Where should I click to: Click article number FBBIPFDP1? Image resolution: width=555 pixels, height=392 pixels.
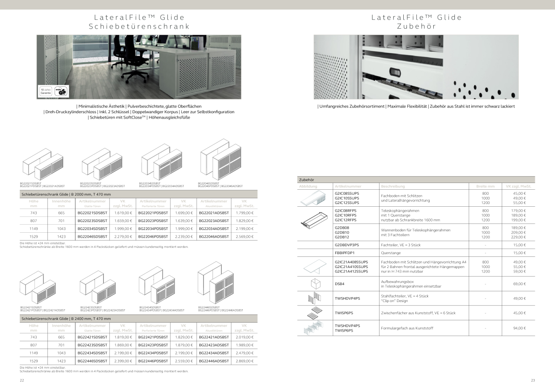click(x=345, y=253)
